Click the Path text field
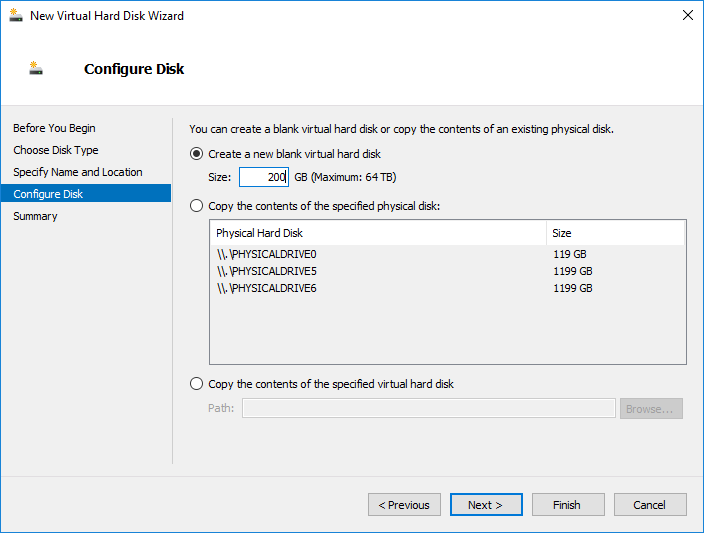The image size is (704, 533). [x=429, y=408]
